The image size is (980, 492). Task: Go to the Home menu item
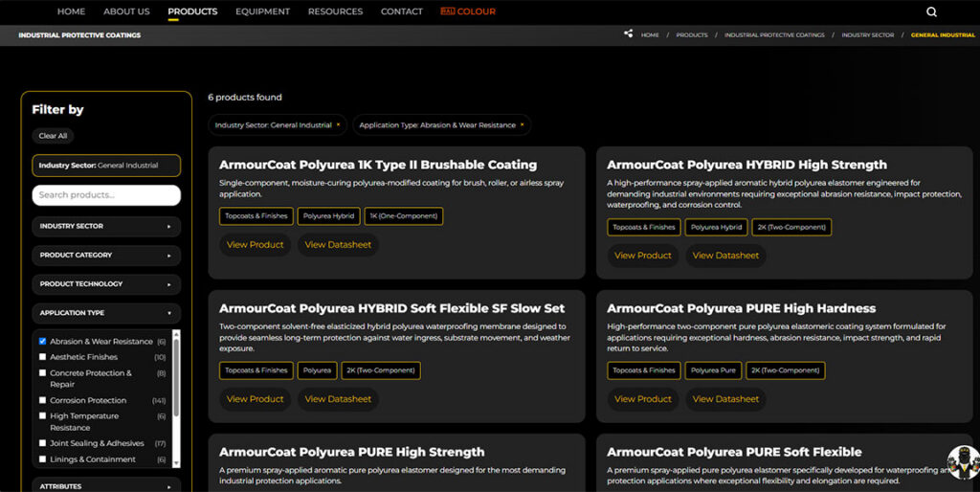coord(71,11)
